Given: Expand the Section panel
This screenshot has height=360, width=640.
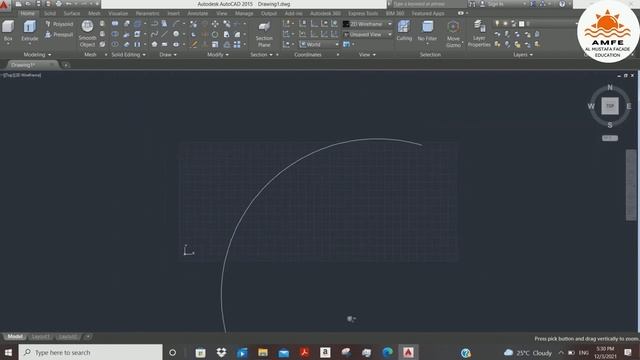Looking at the screenshot, I should pyautogui.click(x=261, y=55).
